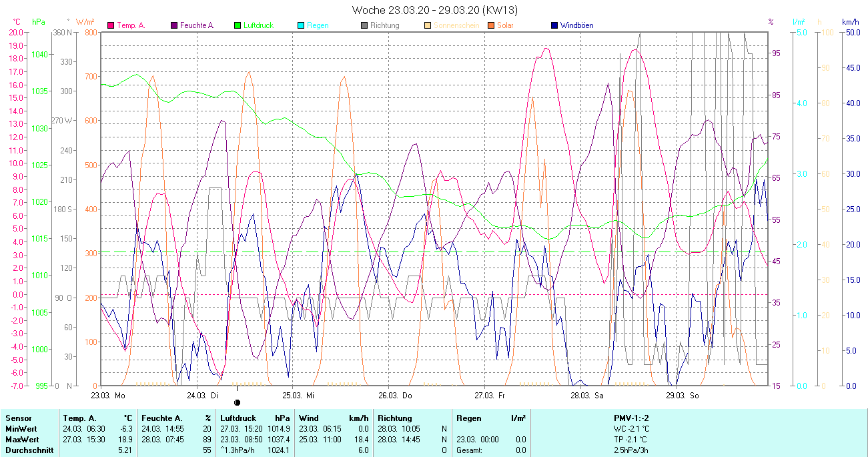The width and height of the screenshot is (868, 457).
Task: Click the purple Feuchte A. legend swatch
Action: coord(174,25)
